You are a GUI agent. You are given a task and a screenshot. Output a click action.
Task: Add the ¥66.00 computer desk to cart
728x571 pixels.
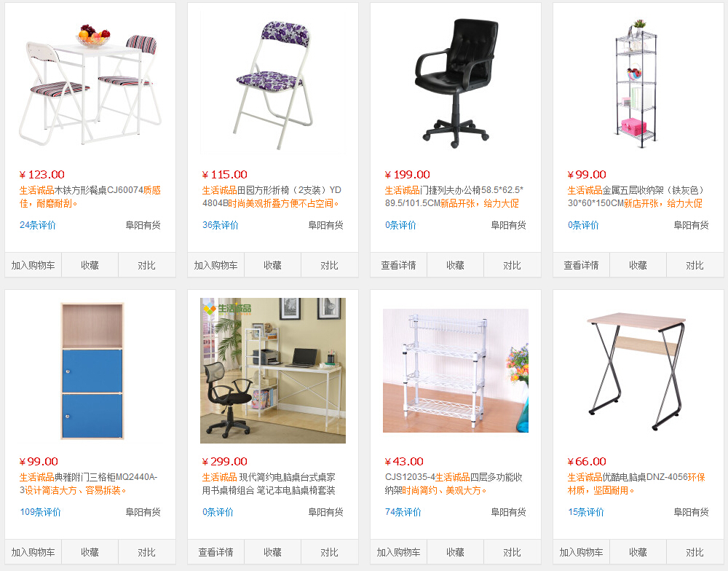[x=581, y=552]
